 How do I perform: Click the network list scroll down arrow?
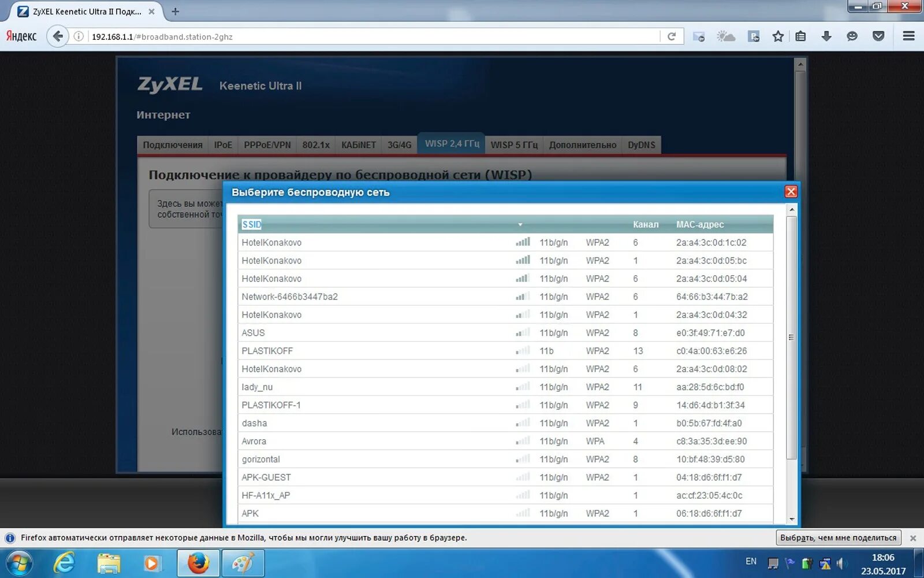791,519
